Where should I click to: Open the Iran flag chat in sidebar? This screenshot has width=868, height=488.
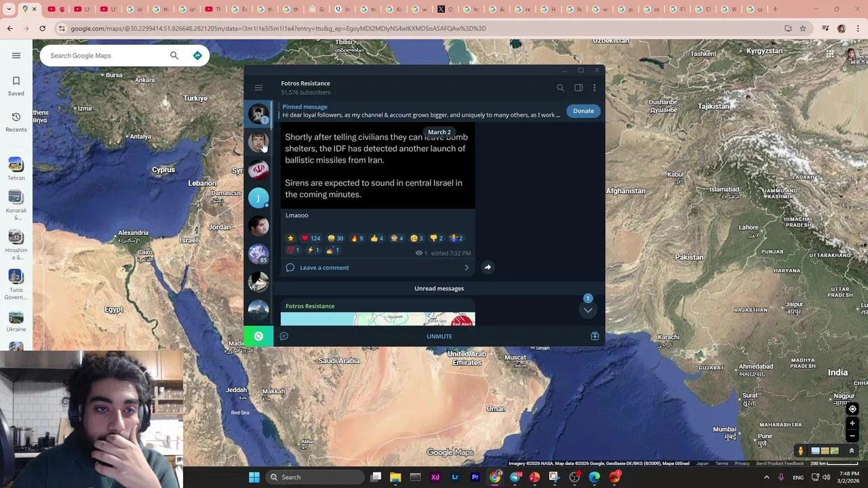[x=258, y=169]
